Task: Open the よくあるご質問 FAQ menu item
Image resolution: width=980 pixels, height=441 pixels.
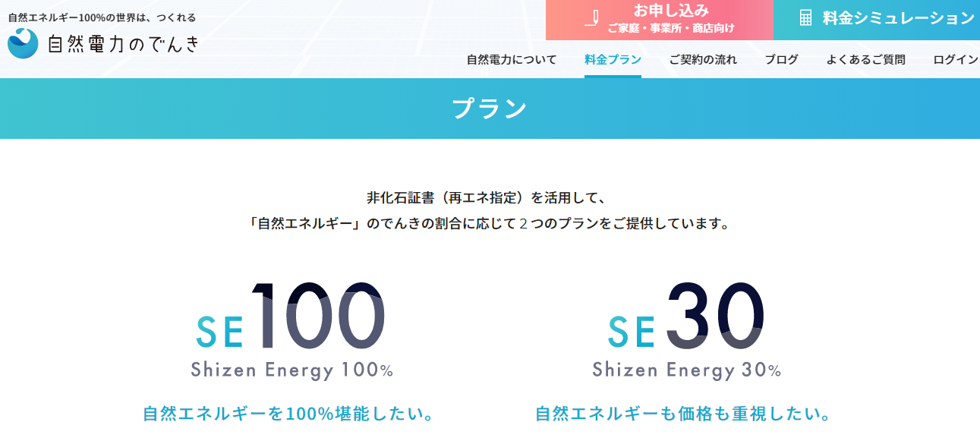Action: coord(866,60)
